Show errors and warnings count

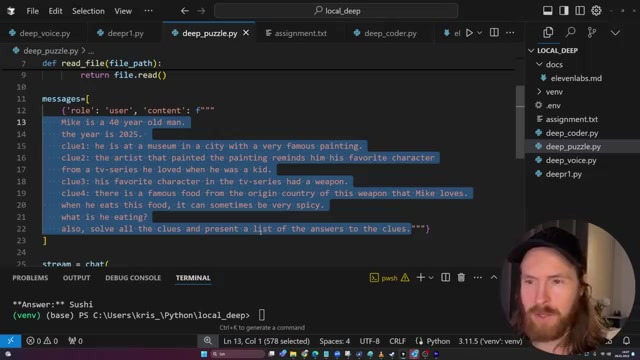pos(42,341)
